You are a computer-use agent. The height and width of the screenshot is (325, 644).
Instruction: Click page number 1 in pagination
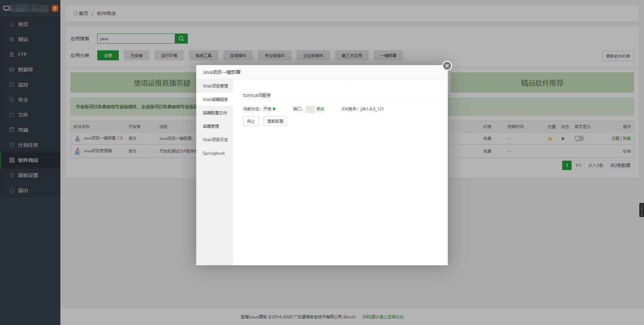pyautogui.click(x=567, y=165)
